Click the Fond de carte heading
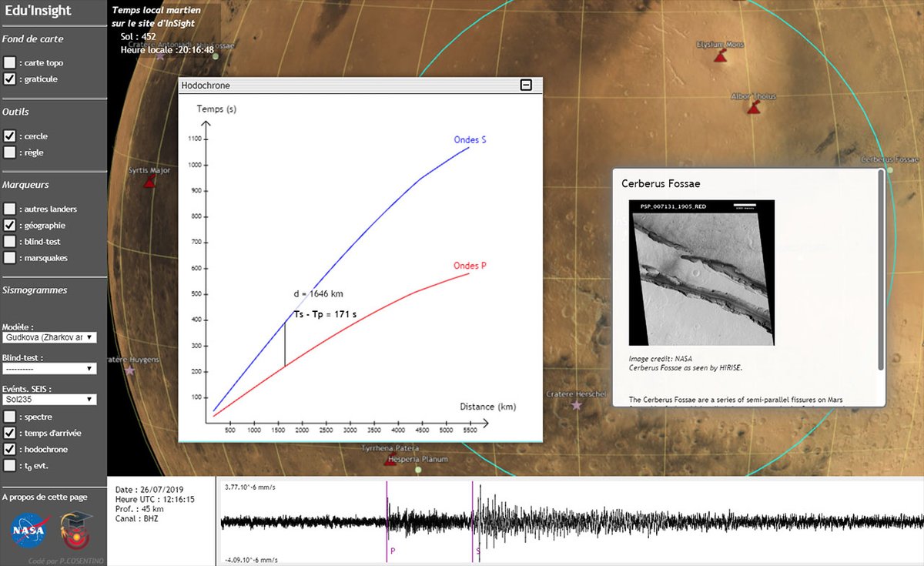The height and width of the screenshot is (566, 924). click(33, 39)
